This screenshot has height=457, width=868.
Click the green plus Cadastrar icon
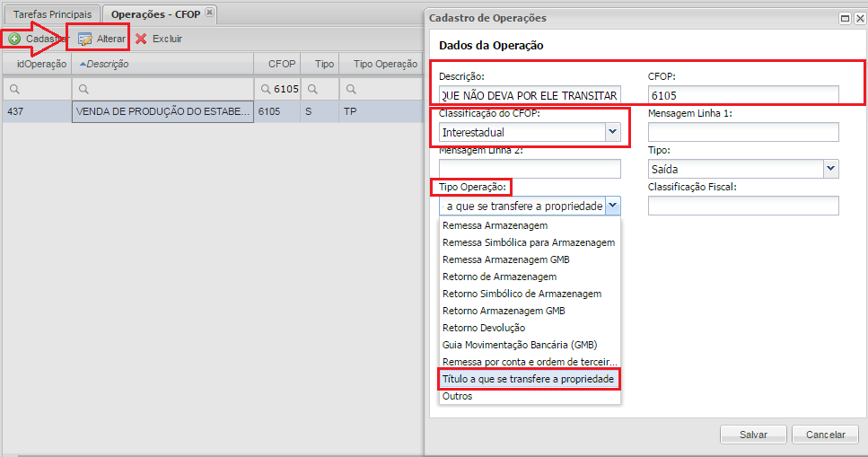[15, 39]
